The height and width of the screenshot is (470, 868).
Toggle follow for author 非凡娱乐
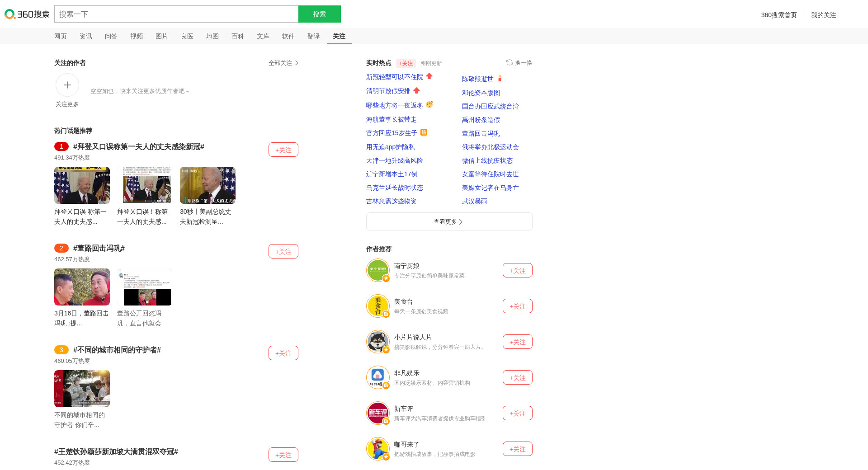[x=517, y=377]
